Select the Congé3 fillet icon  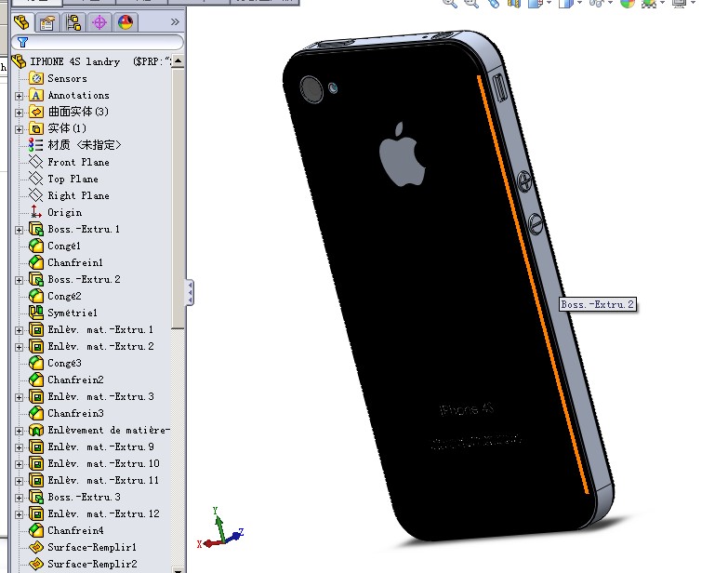36,363
